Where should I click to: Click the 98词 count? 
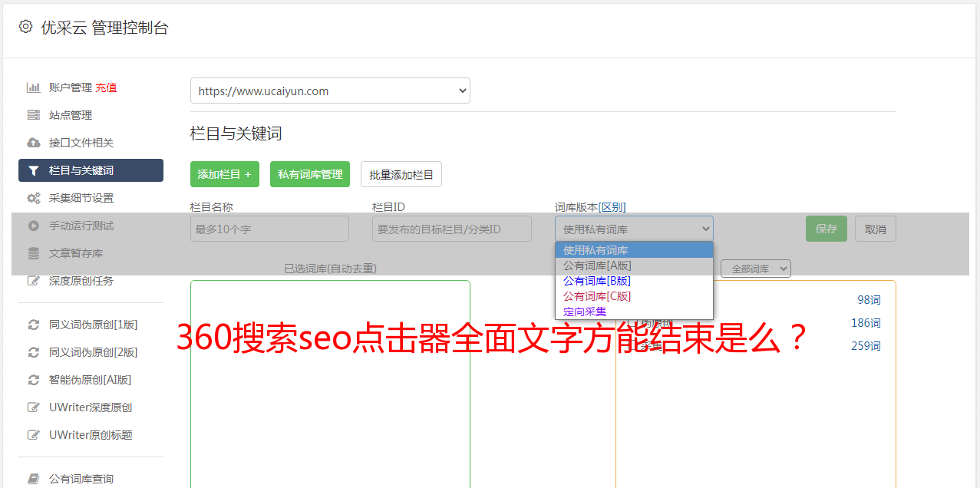pyautogui.click(x=869, y=300)
